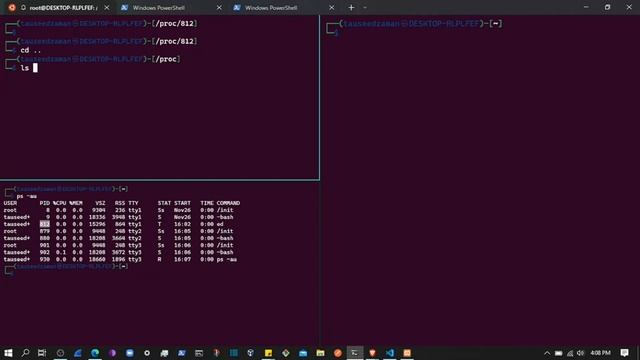Open yellow Sticky Notes taskbar icon
The width and height of the screenshot is (640, 360).
pos(268,353)
